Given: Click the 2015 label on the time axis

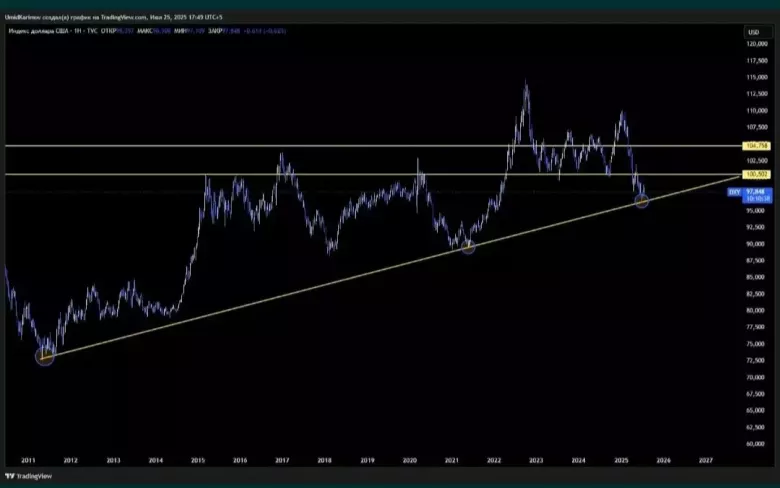Looking at the screenshot, I should [198, 461].
